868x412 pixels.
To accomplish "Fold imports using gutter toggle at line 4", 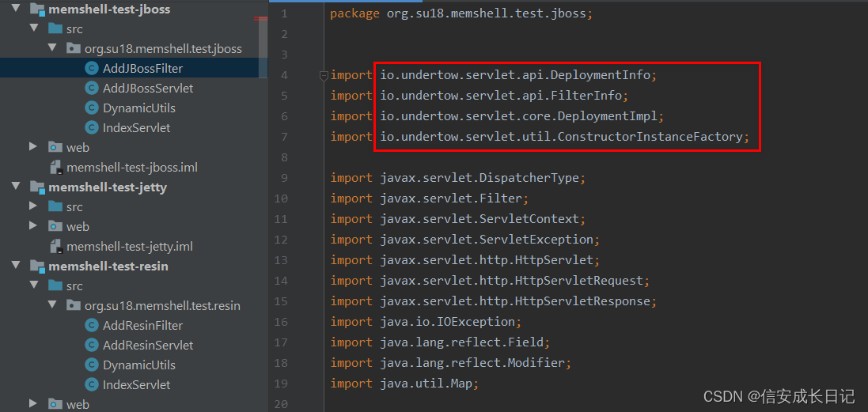I will [x=324, y=76].
